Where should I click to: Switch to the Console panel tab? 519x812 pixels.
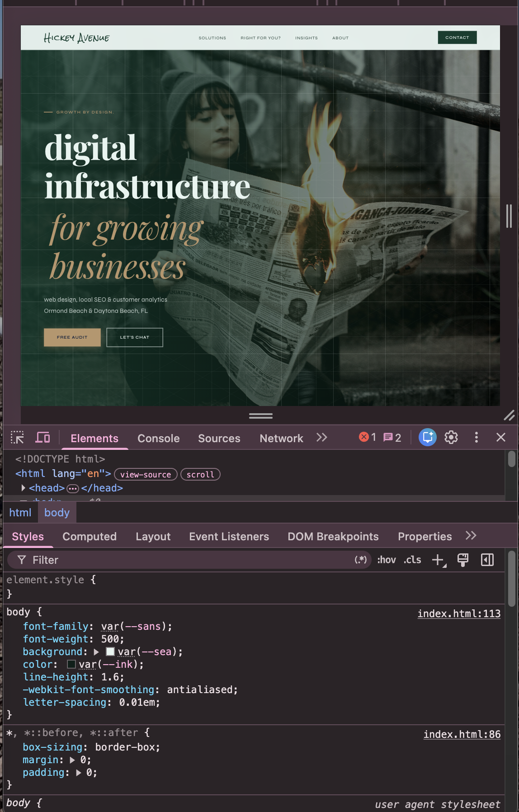tap(159, 438)
